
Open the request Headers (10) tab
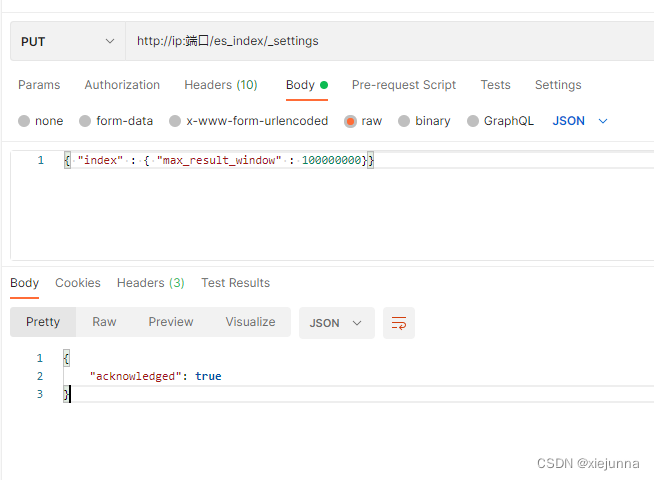[221, 85]
